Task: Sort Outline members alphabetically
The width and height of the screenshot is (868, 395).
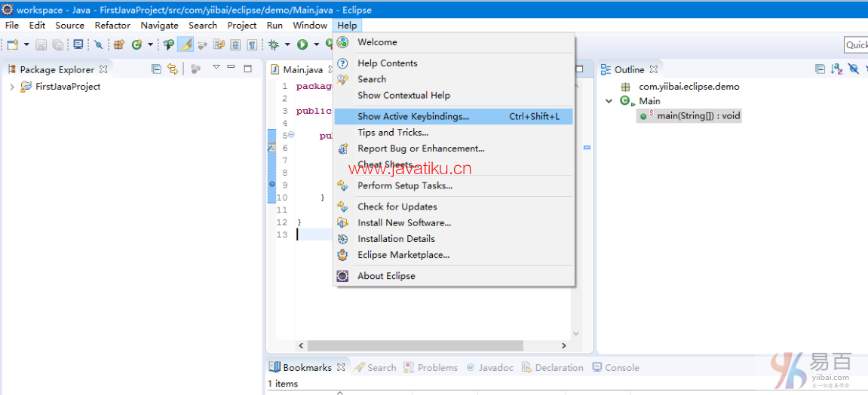Action: (x=836, y=69)
